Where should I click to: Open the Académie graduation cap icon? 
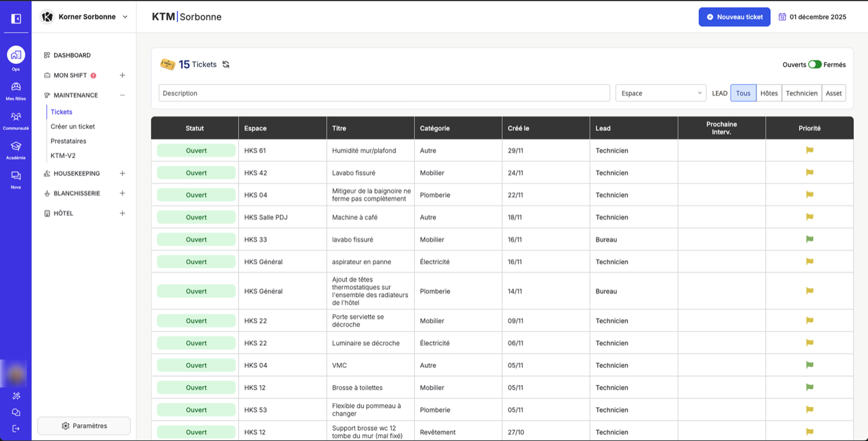point(16,146)
